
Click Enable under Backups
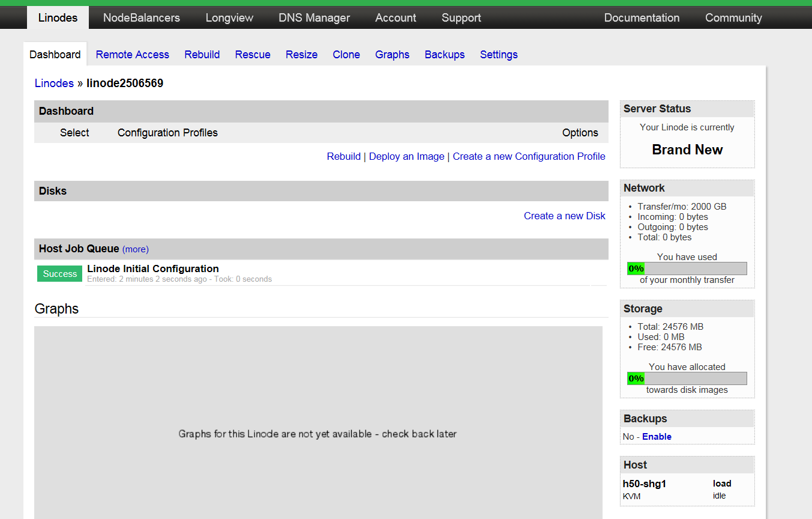tap(657, 437)
